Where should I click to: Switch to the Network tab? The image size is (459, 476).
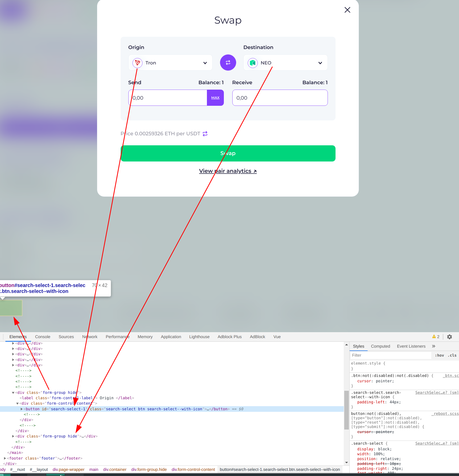tap(90, 337)
